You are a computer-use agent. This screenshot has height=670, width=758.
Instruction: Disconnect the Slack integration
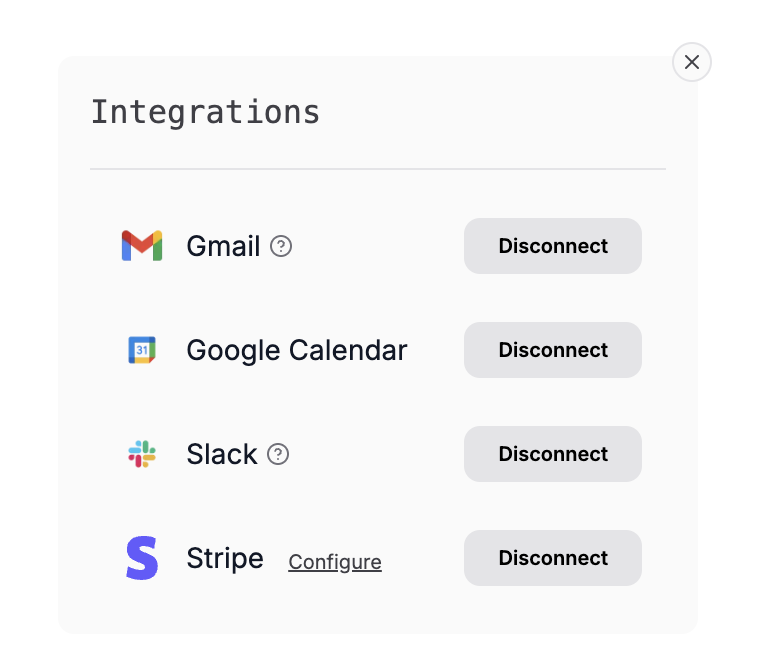tap(552, 454)
